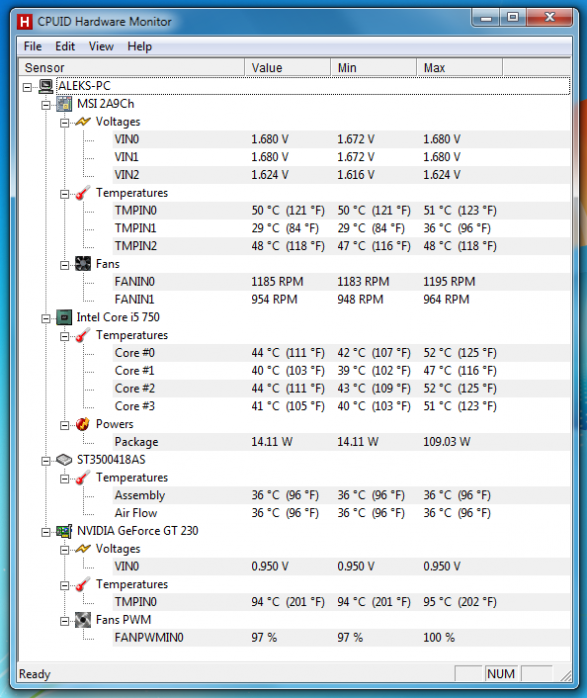587x698 pixels.
Task: Click the Powers flame icon
Action: coord(83,424)
